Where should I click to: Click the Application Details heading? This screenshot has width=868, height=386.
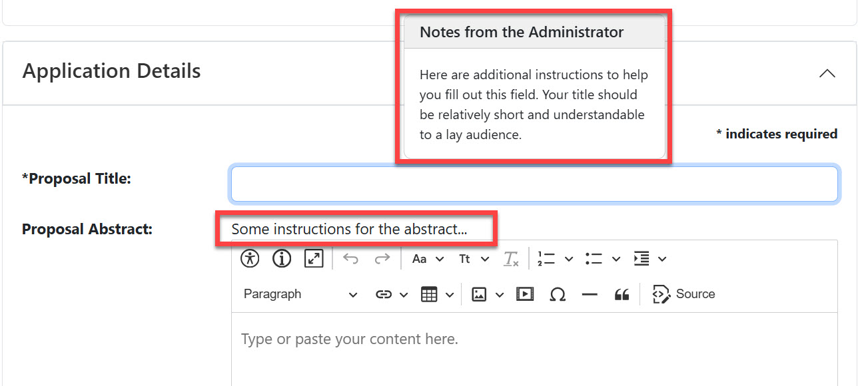[x=112, y=71]
